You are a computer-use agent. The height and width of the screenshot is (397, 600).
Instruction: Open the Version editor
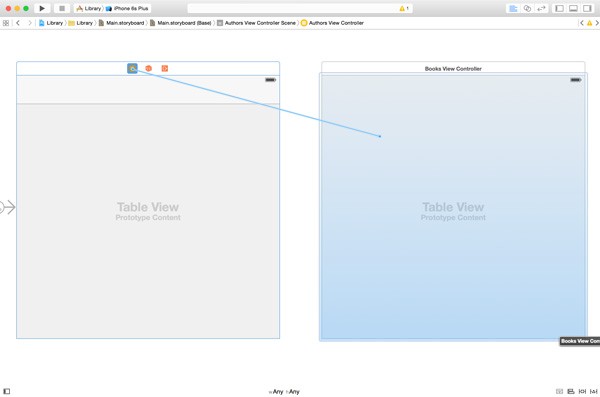541,8
